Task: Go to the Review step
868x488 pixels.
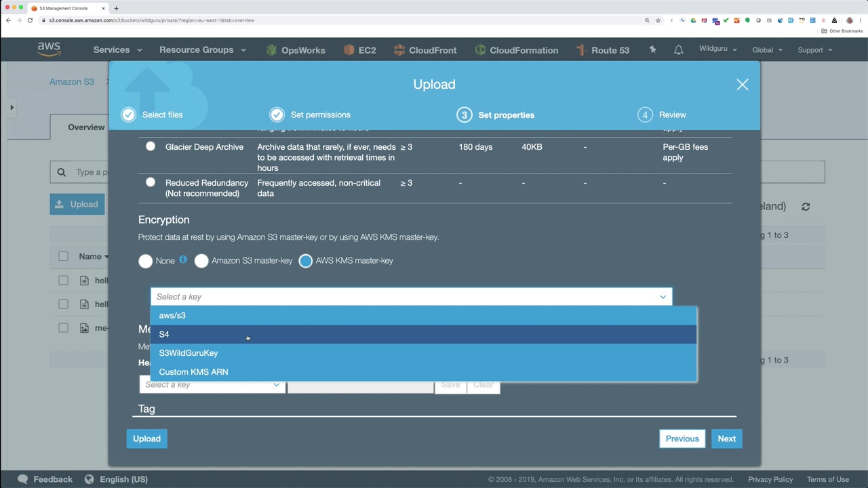Action: [673, 115]
